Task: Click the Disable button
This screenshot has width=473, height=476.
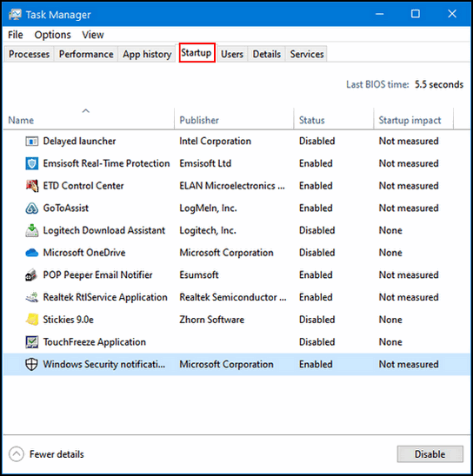Action: point(430,454)
